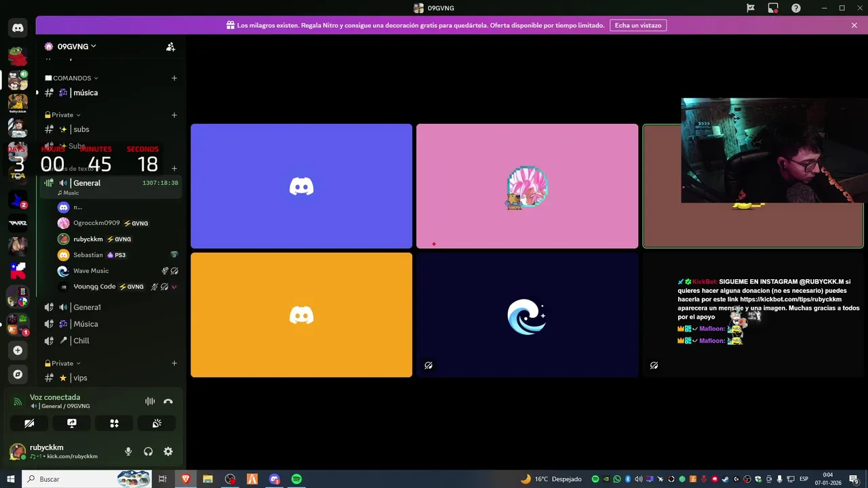Open the subs text channel

[111, 129]
